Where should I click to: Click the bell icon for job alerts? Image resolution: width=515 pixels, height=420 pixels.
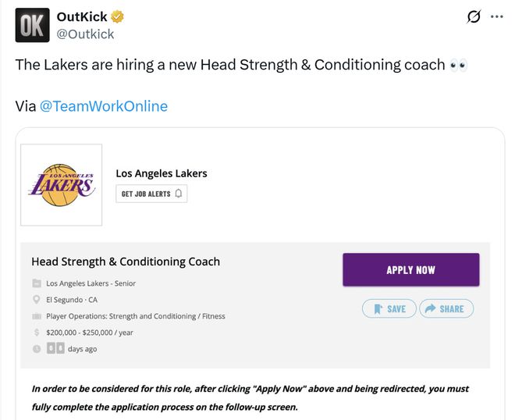coord(179,194)
